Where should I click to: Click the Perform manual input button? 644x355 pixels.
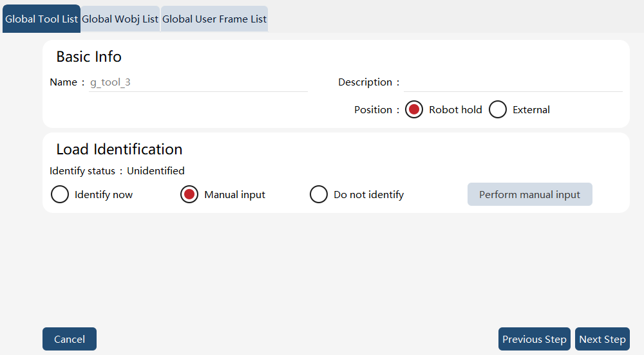point(530,194)
